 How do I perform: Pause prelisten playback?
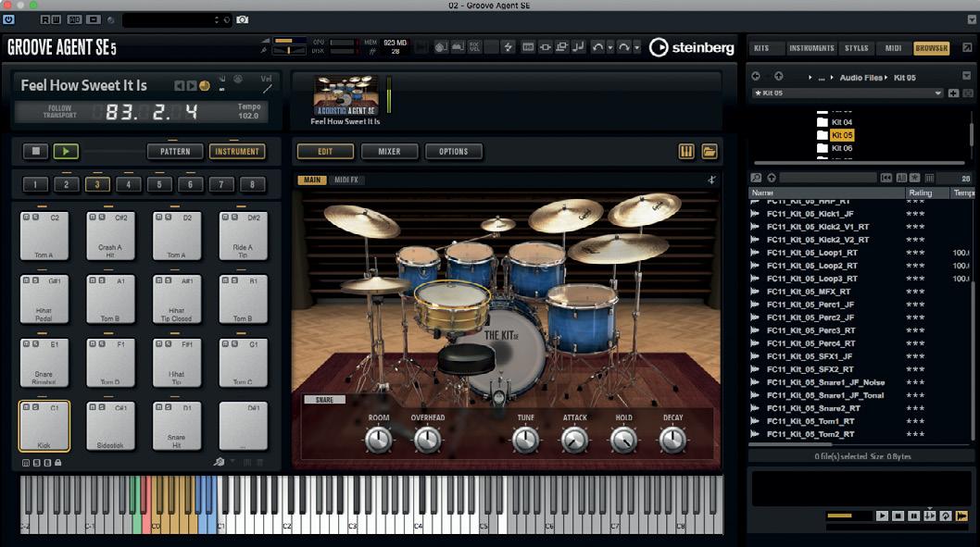tap(913, 516)
